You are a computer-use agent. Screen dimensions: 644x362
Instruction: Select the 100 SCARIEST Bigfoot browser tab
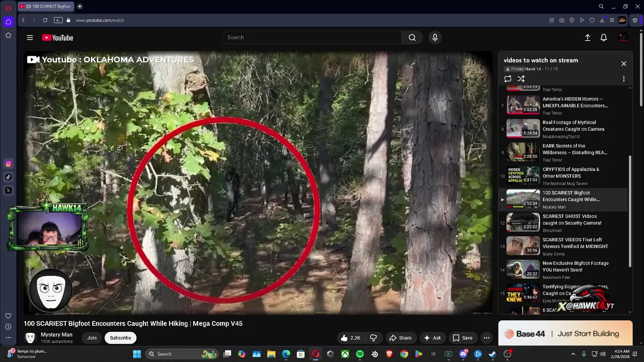[x=46, y=7]
